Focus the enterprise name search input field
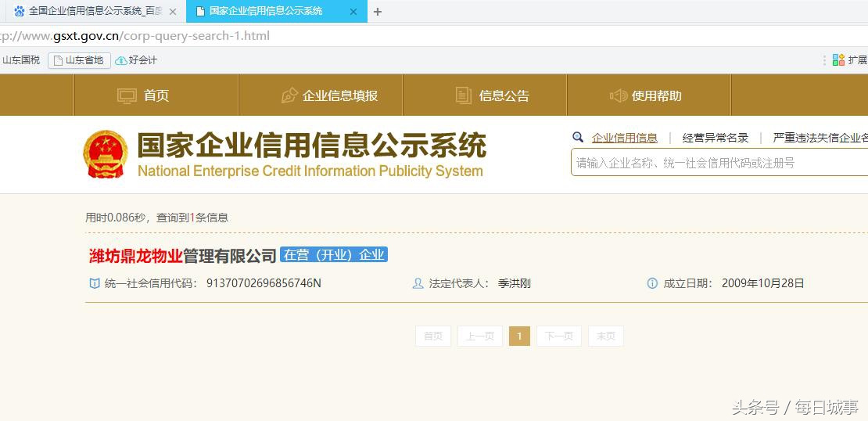This screenshot has width=868, height=421. pyautogui.click(x=719, y=162)
